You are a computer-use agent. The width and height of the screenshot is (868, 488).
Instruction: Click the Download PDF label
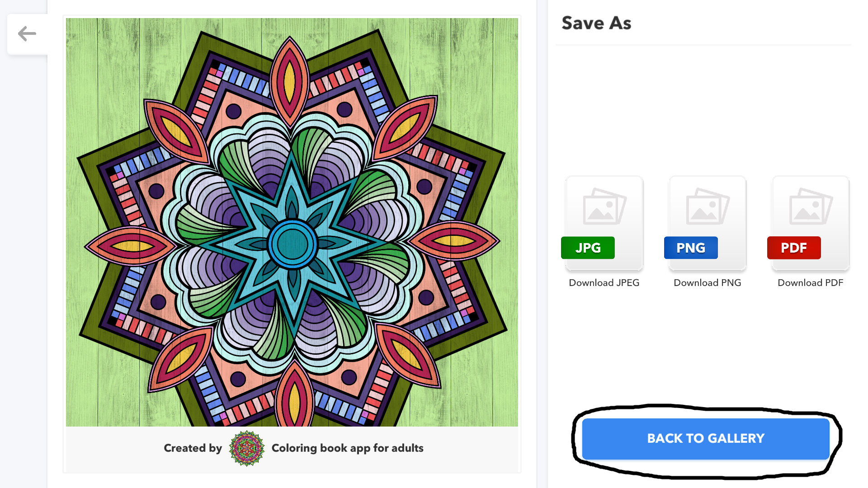(x=810, y=283)
